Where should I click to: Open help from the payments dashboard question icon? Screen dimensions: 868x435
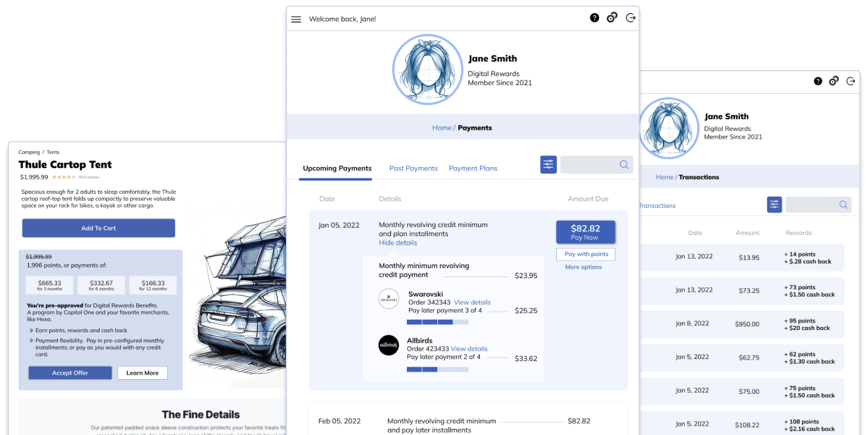tap(594, 18)
